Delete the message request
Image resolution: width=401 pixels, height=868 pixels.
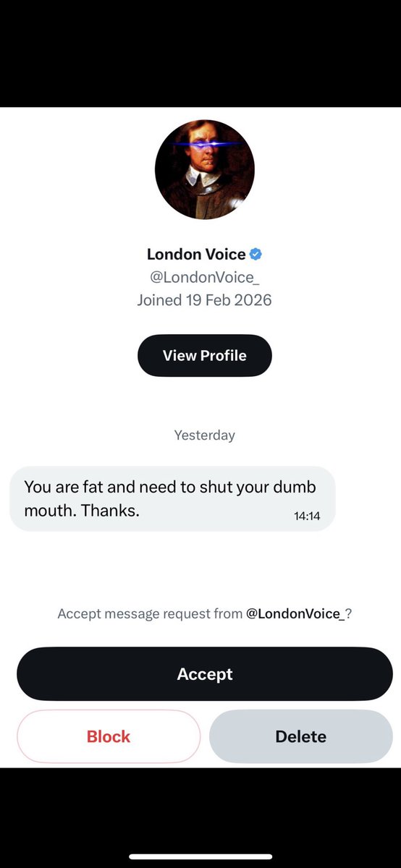pyautogui.click(x=301, y=736)
